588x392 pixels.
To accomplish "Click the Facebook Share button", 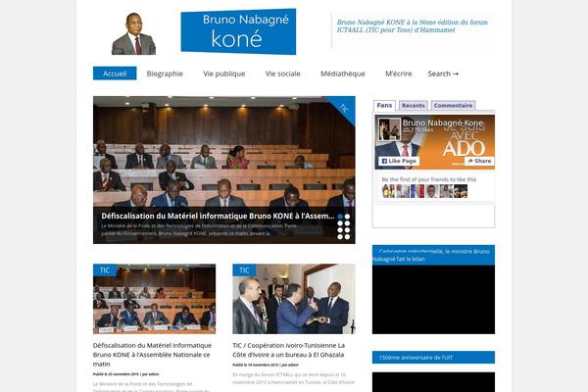I will (479, 161).
